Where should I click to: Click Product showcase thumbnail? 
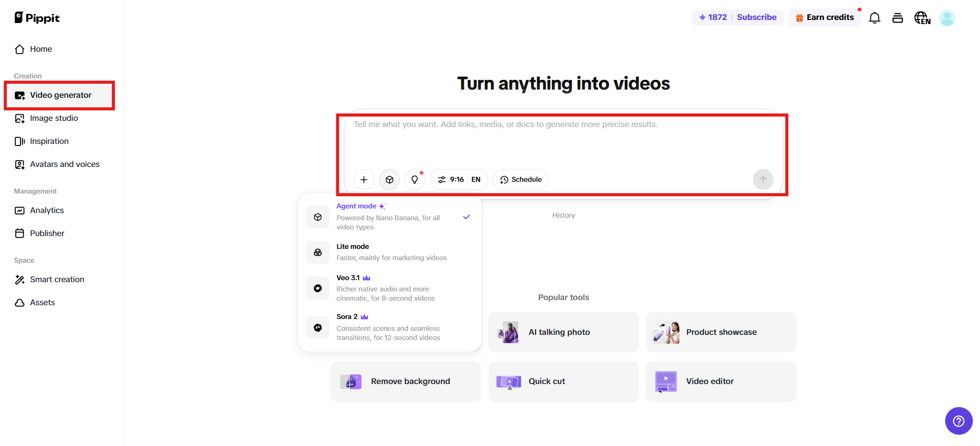[666, 332]
